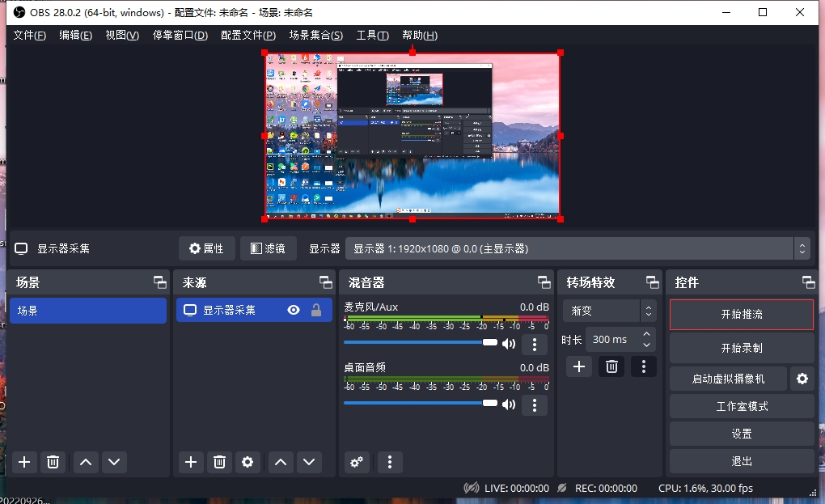Pop out the Scenes dock panel

[x=160, y=282]
